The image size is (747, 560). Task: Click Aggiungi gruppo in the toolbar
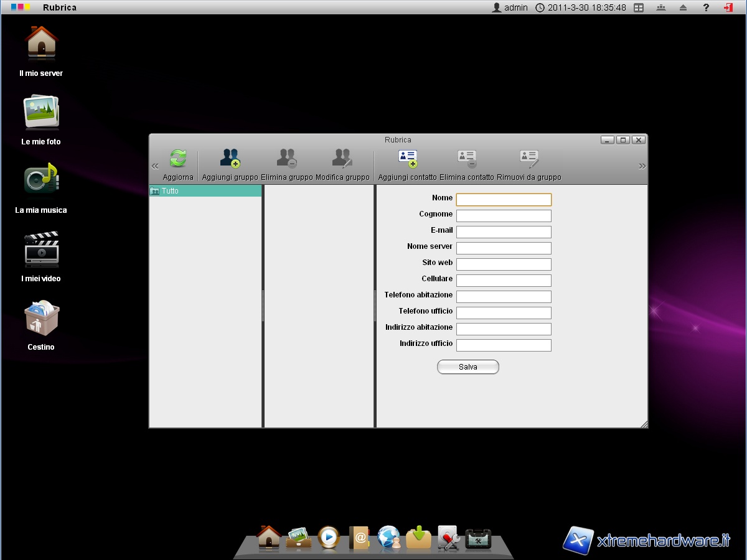[x=230, y=159]
